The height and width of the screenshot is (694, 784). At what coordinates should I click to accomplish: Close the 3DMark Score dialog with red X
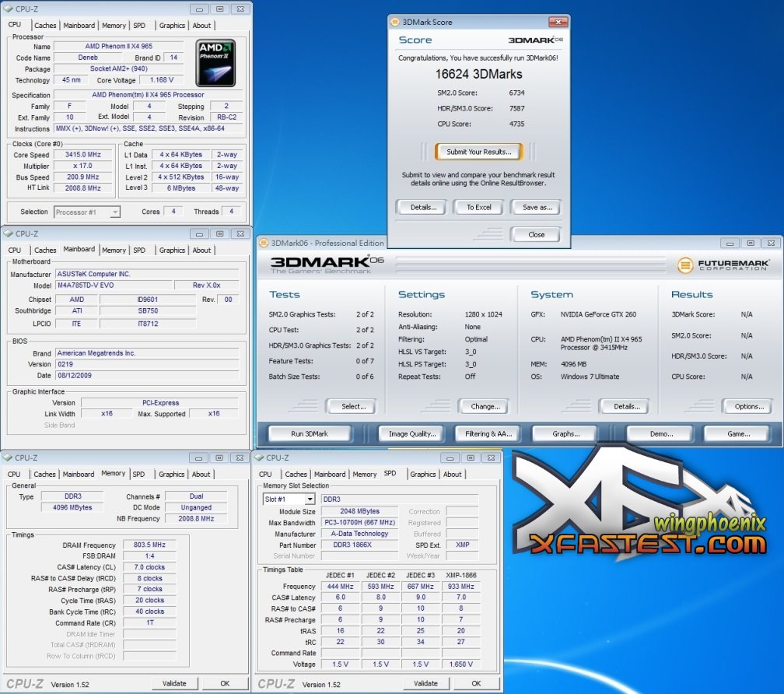click(x=557, y=22)
